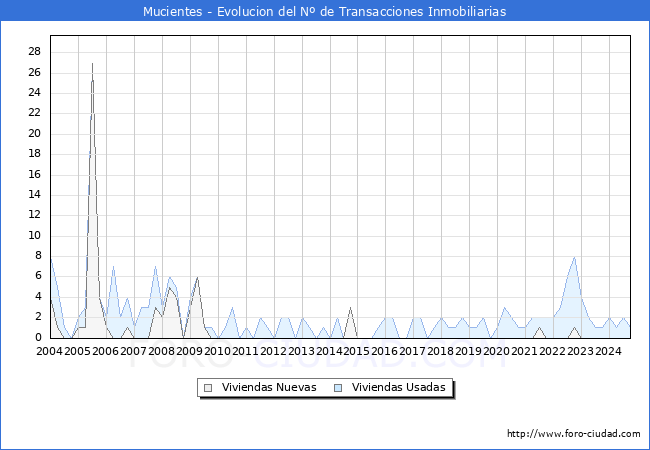Select the 14 value on y-axis
650x450 pixels.
[x=34, y=195]
